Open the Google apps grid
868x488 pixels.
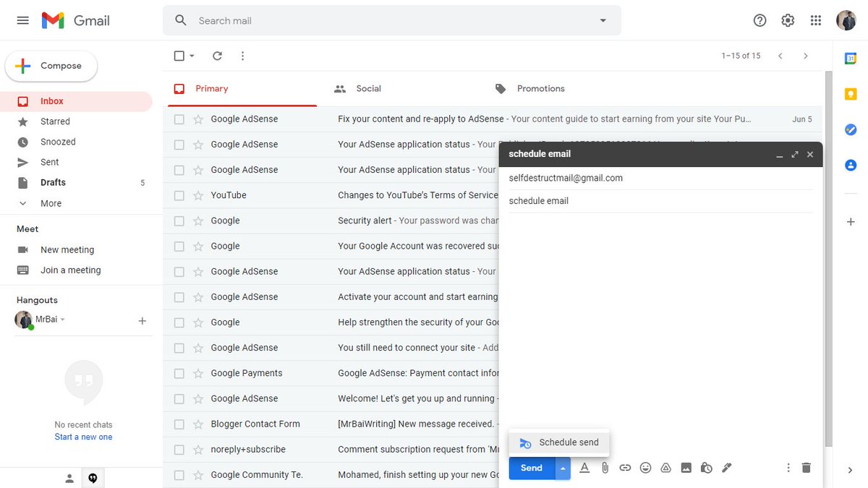click(x=816, y=20)
